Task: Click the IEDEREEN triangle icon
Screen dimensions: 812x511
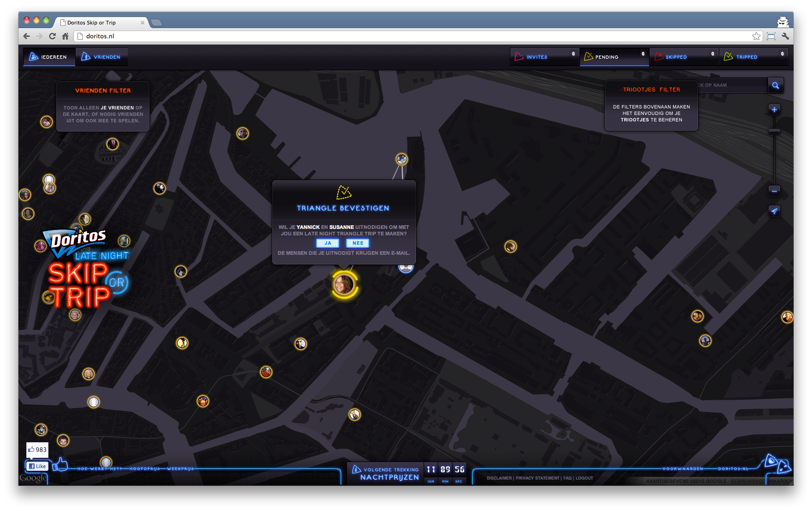Action: (x=34, y=56)
